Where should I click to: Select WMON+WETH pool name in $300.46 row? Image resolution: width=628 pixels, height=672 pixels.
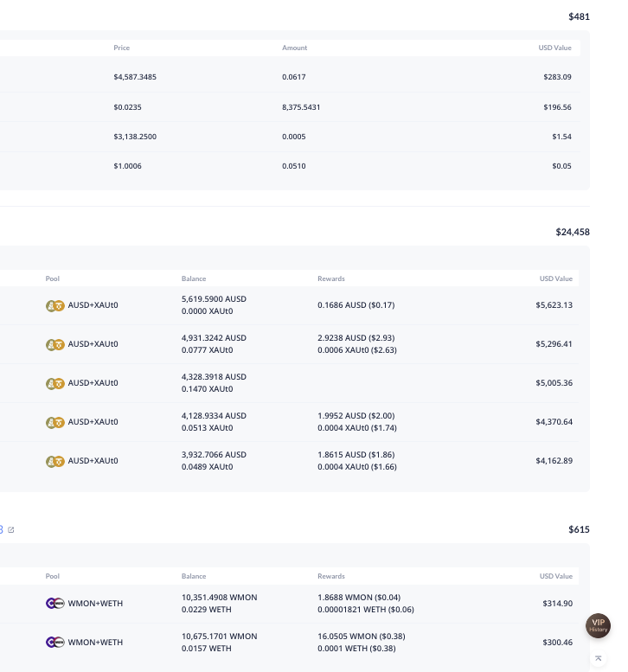tap(95, 643)
